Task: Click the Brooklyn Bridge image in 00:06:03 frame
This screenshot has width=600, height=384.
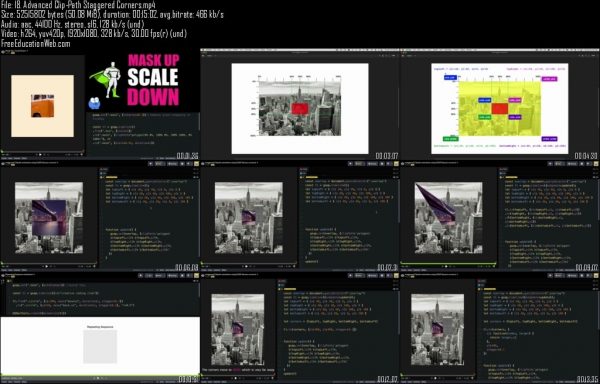Action: tap(49, 218)
